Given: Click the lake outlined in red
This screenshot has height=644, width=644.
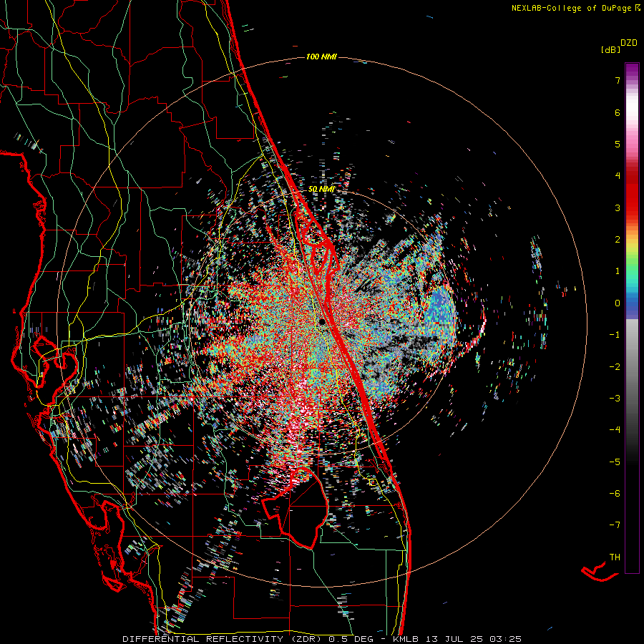Looking at the screenshot, I should tap(295, 509).
